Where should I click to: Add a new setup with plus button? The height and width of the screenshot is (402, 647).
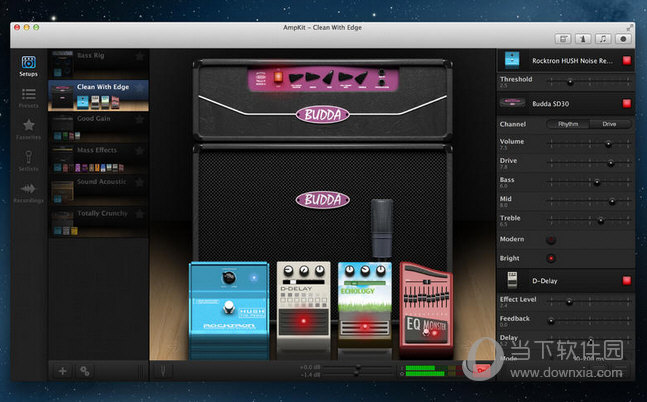click(x=62, y=371)
